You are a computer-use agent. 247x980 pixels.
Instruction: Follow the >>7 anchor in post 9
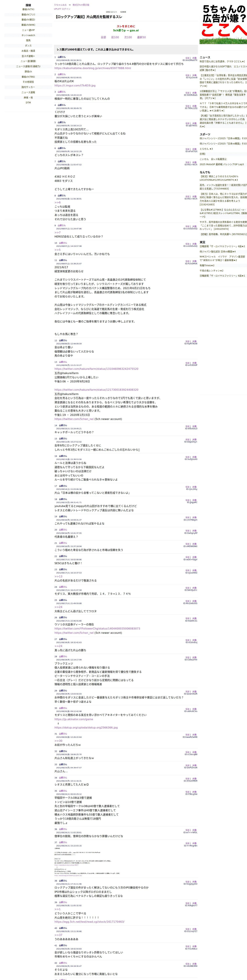(58, 232)
